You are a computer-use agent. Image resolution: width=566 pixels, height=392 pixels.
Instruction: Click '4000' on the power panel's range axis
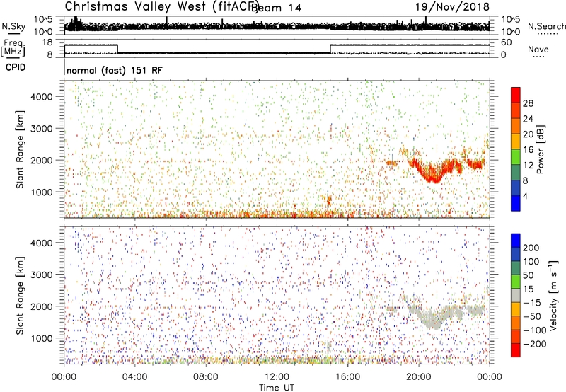[x=42, y=97]
